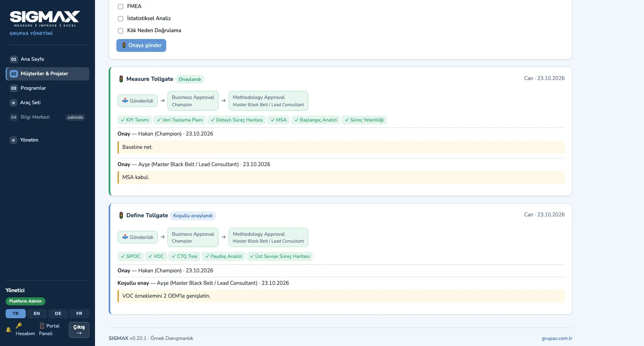This screenshot has height=346, width=644.
Task: Click Methodology Approval step in Define Tollgate
Action: (x=268, y=237)
